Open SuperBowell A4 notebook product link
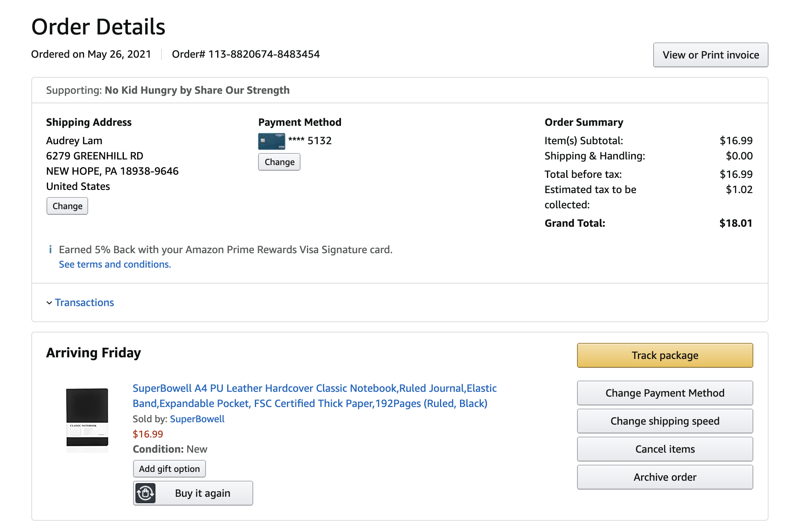The width and height of the screenshot is (803, 532). [315, 396]
